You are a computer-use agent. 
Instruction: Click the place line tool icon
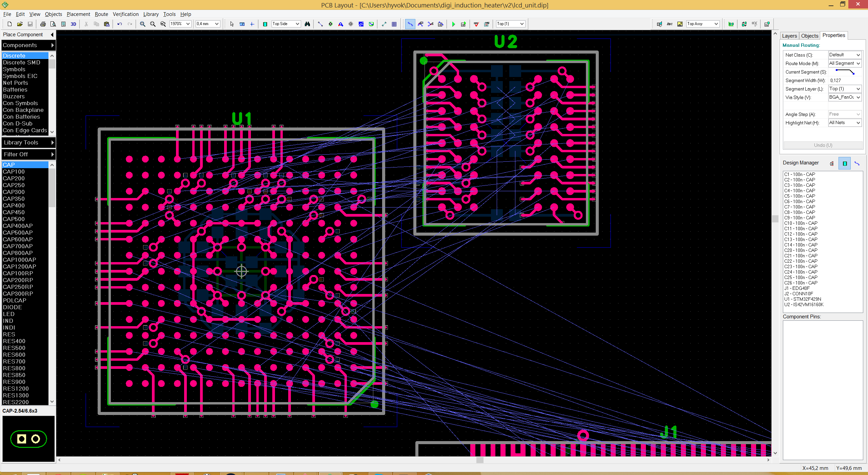pyautogui.click(x=320, y=24)
